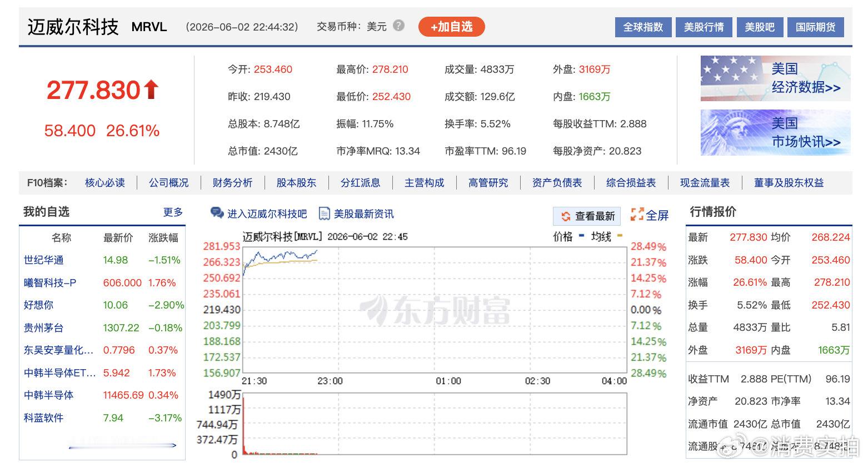Click the 最低价 value 252.430

point(391,97)
